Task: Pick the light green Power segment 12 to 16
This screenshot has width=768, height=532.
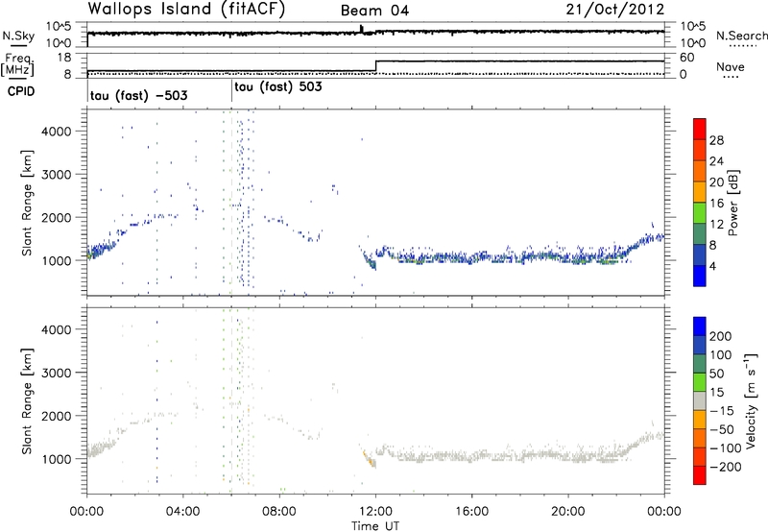Action: tap(700, 213)
